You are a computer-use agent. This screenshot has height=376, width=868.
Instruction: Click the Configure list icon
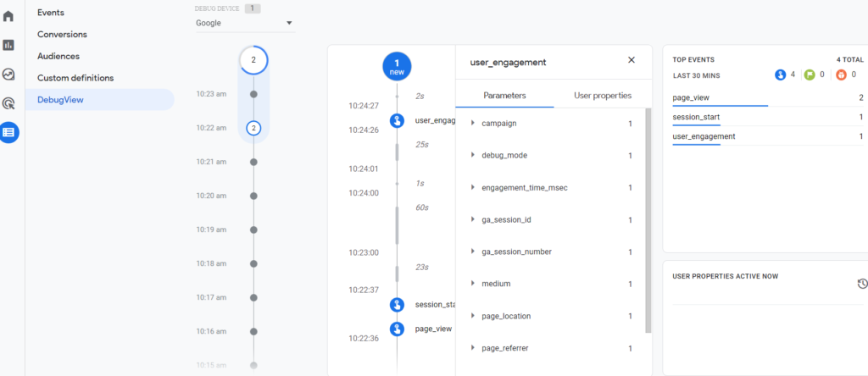(x=8, y=132)
